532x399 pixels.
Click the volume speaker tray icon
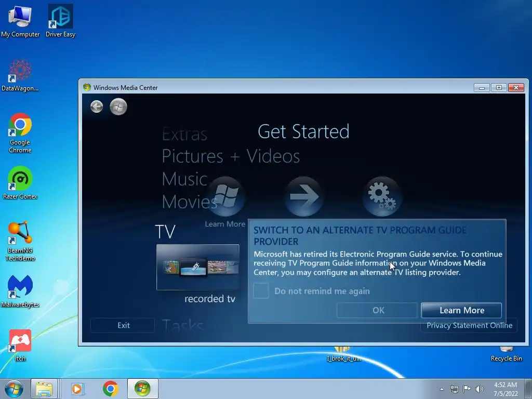point(480,389)
